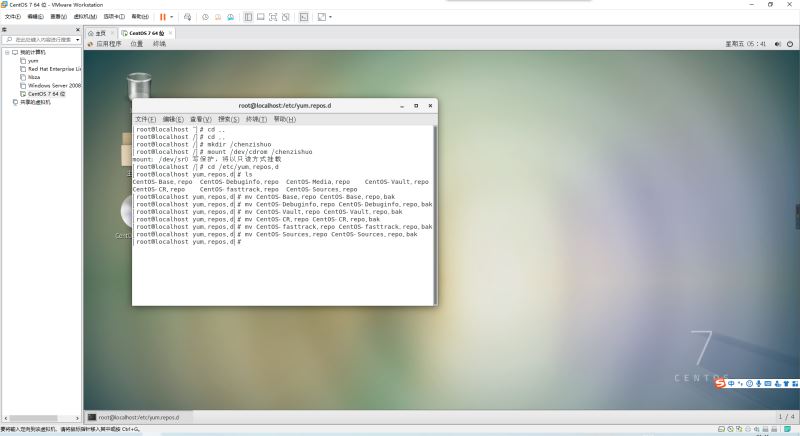Close the 主页 tab
800x436 pixels.
[x=112, y=33]
